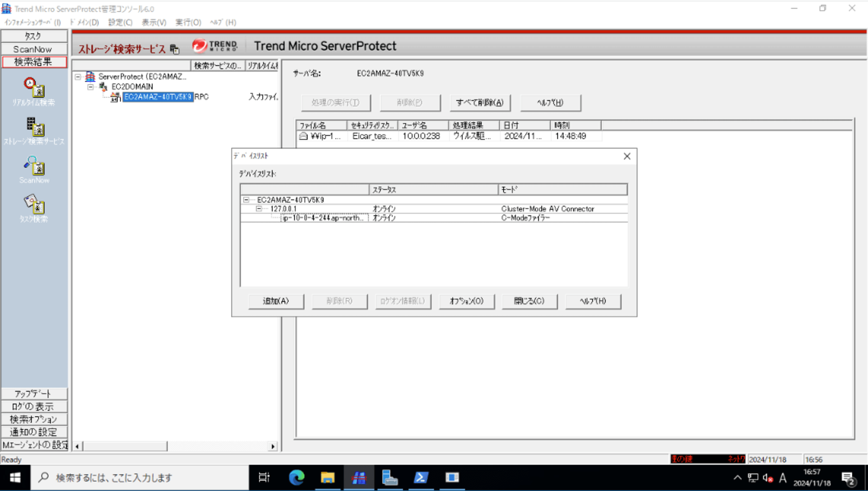Viewport: 868px width, 491px height.
Task: Select the 検索結果 sidebar tab
Action: tap(34, 62)
